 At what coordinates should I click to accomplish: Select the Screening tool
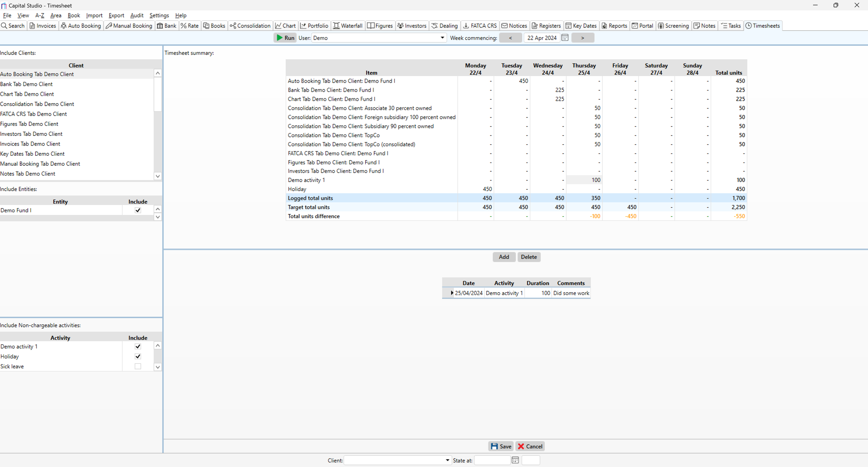click(x=673, y=25)
